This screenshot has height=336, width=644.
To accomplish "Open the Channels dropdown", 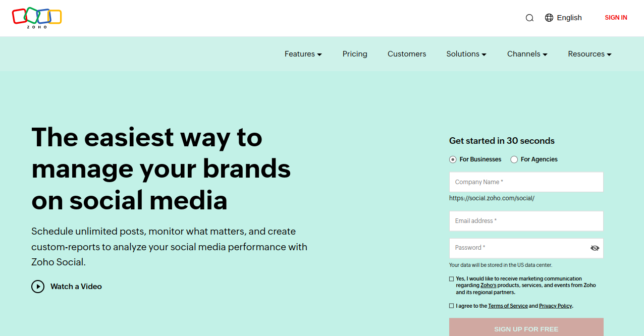I will (x=527, y=54).
